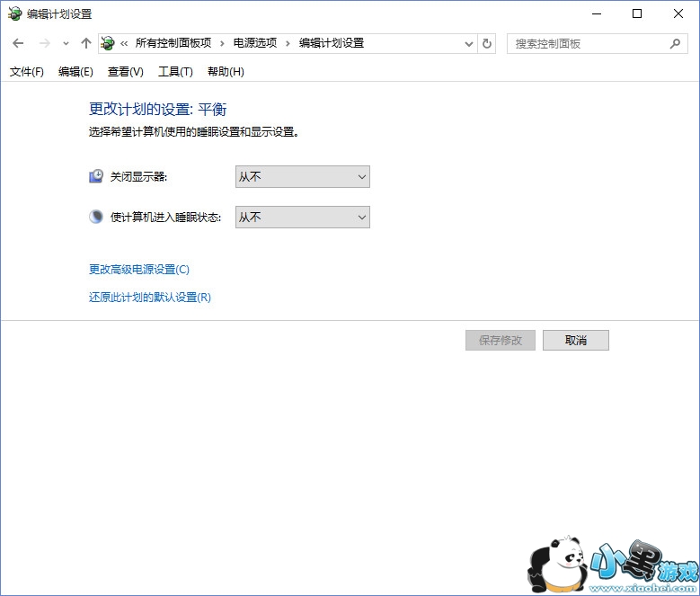Open 更改高级电源设置(C) link
Viewport: 700px width, 596px height.
pyautogui.click(x=139, y=269)
